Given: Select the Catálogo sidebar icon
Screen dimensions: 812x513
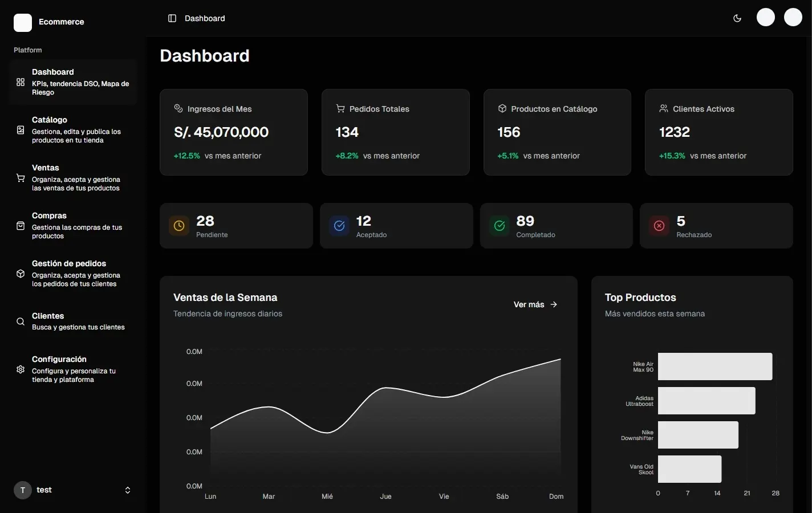Looking at the screenshot, I should pos(20,130).
